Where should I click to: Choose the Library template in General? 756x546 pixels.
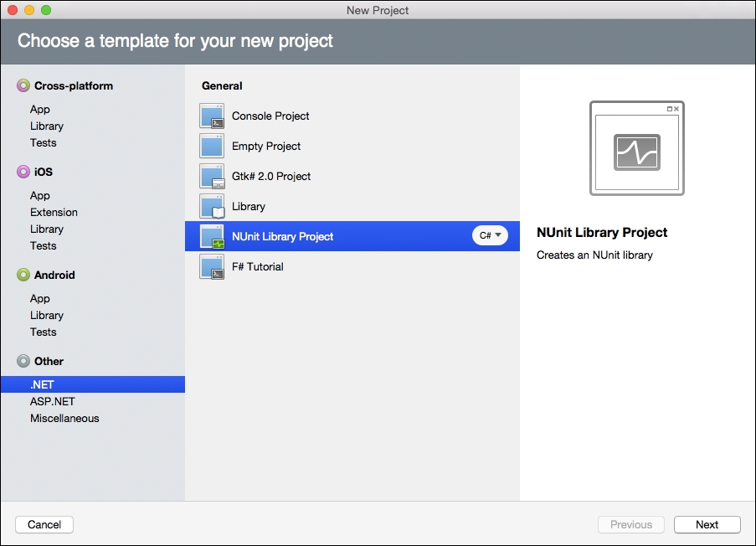(352, 207)
